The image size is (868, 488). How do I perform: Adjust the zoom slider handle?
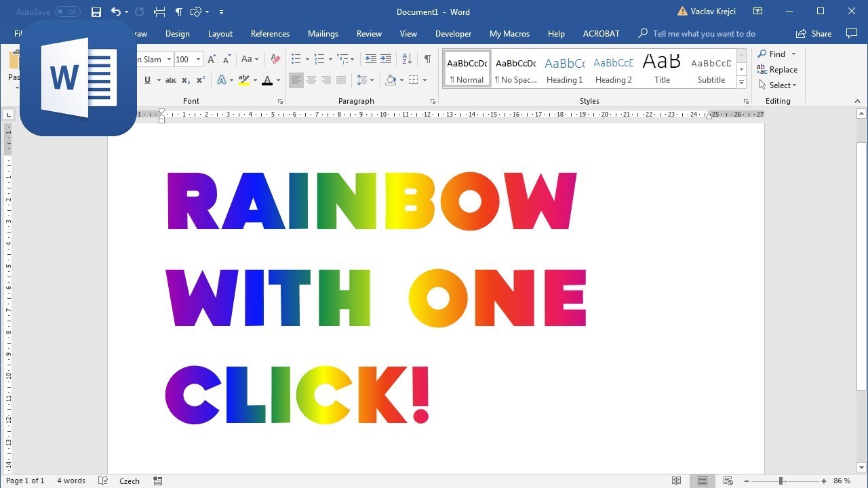pyautogui.click(x=781, y=481)
